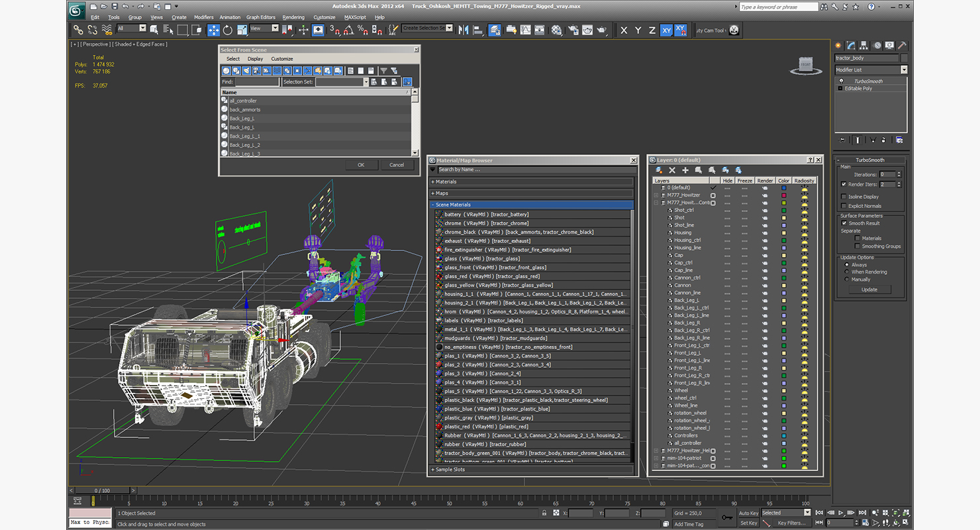Select the Select and Link tool

coord(78,30)
